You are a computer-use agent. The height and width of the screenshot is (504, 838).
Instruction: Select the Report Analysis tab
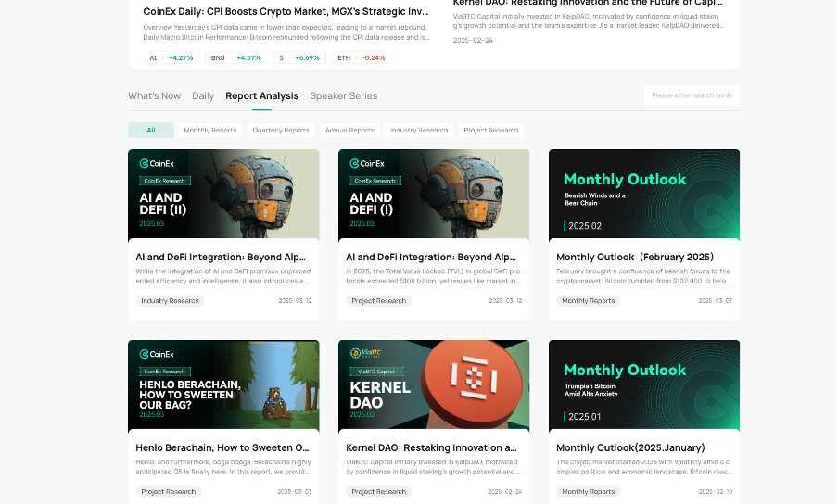(261, 96)
